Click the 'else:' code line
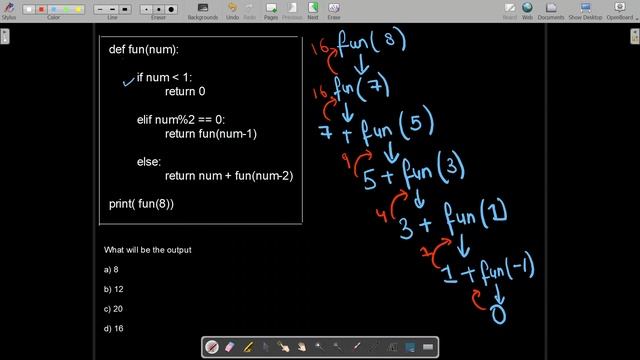This screenshot has width=640, height=360. pos(149,162)
